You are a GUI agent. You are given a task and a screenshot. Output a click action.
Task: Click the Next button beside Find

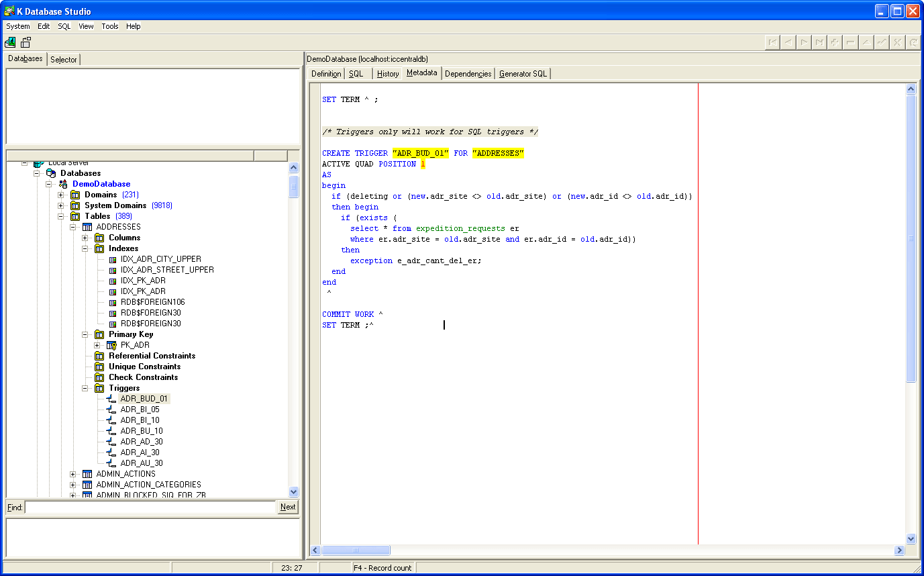tap(288, 507)
